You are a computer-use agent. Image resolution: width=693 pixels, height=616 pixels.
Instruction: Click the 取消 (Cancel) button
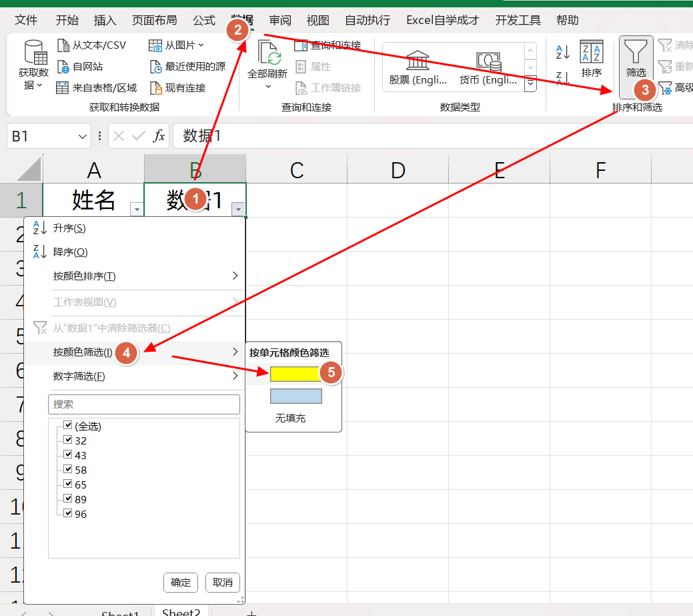[222, 583]
